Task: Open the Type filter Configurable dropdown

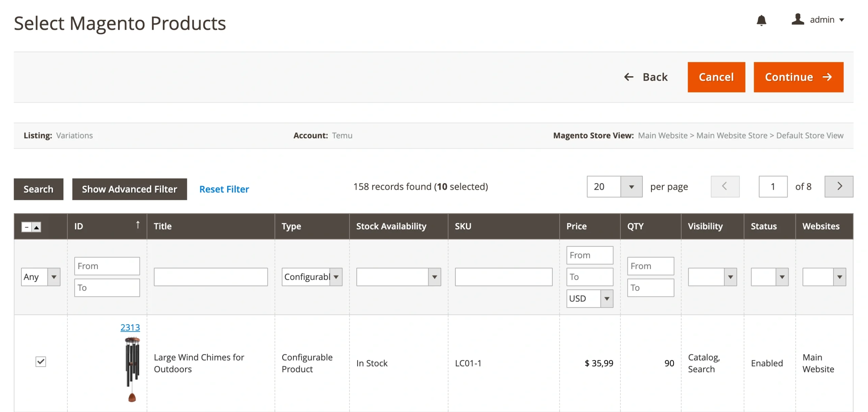Action: pyautogui.click(x=312, y=277)
